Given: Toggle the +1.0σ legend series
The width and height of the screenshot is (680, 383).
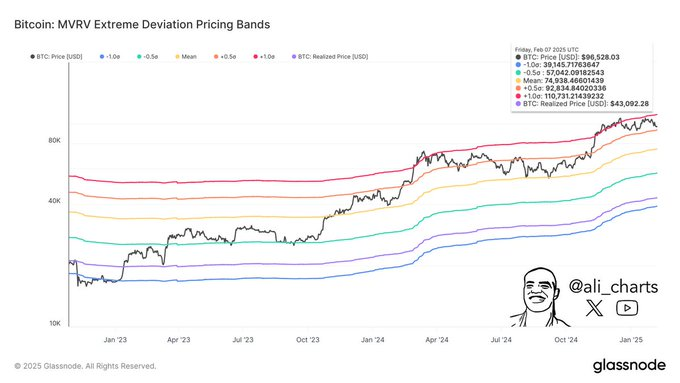Looking at the screenshot, I should (264, 56).
